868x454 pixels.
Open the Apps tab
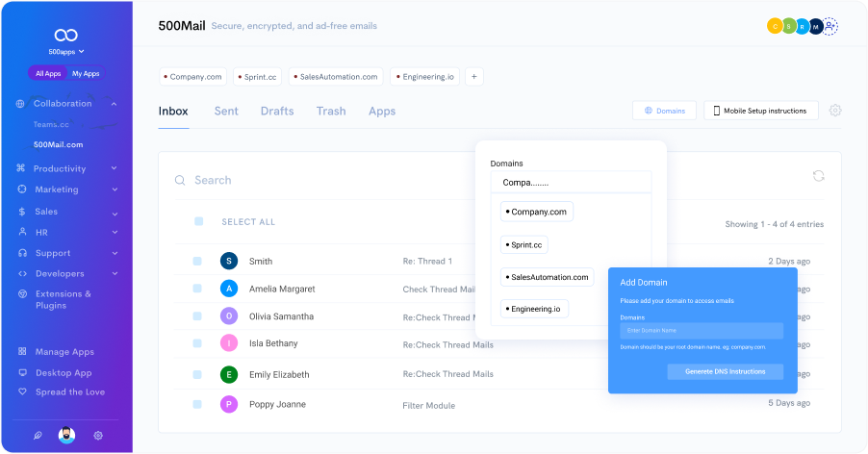click(382, 112)
